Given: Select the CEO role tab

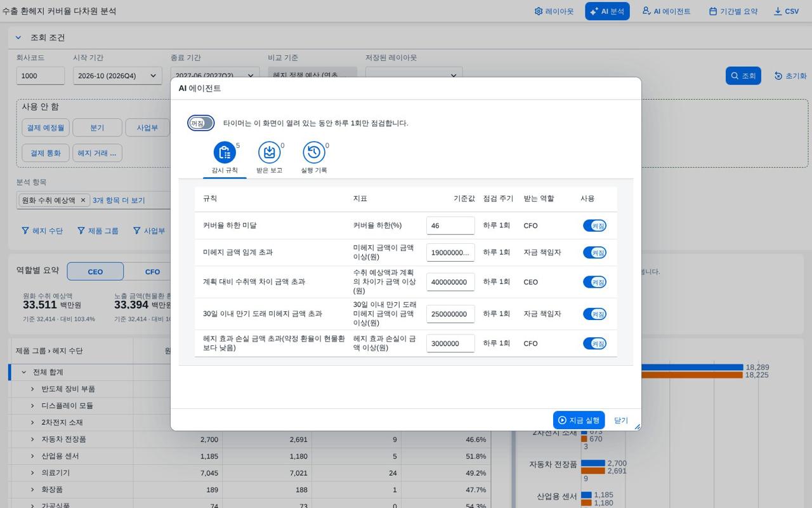Looking at the screenshot, I should click(95, 271).
